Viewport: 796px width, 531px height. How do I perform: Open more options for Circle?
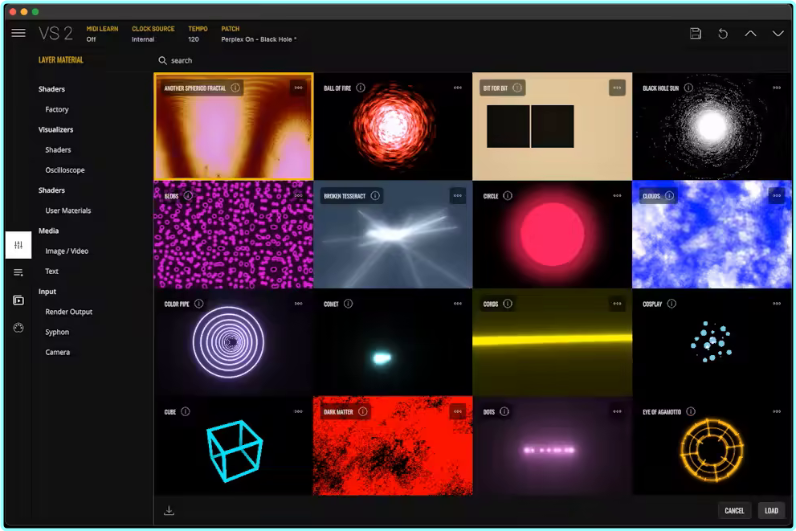[617, 195]
